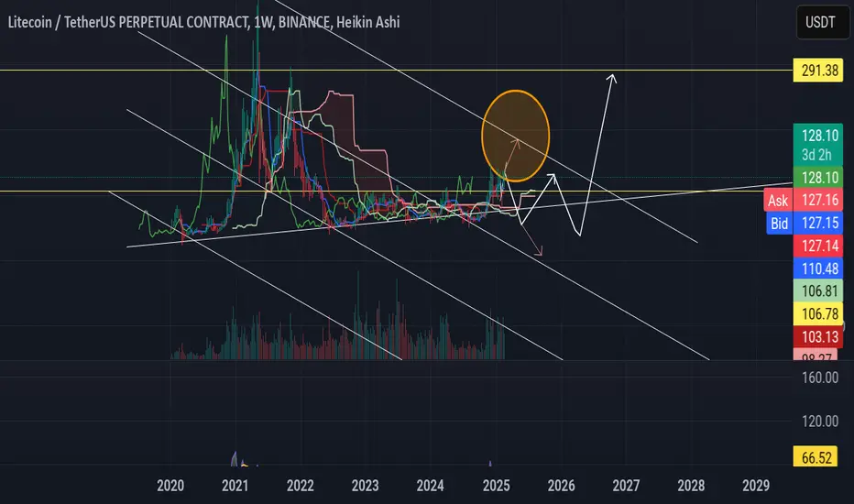Click the 160.00 axis value
The image size is (854, 504).
tap(820, 377)
